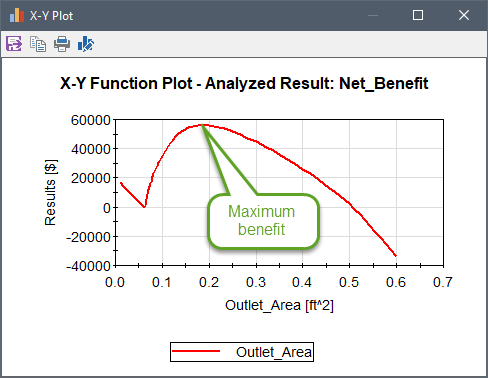Viewport: 488px width, 378px height.
Task: Click the X-Y Plot window app icon
Action: tap(17, 15)
